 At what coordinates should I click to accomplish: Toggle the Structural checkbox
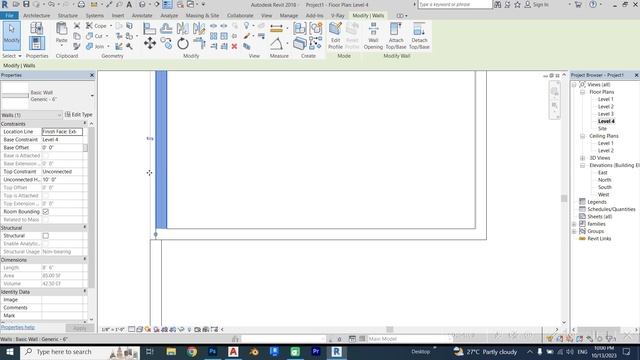coord(46,236)
